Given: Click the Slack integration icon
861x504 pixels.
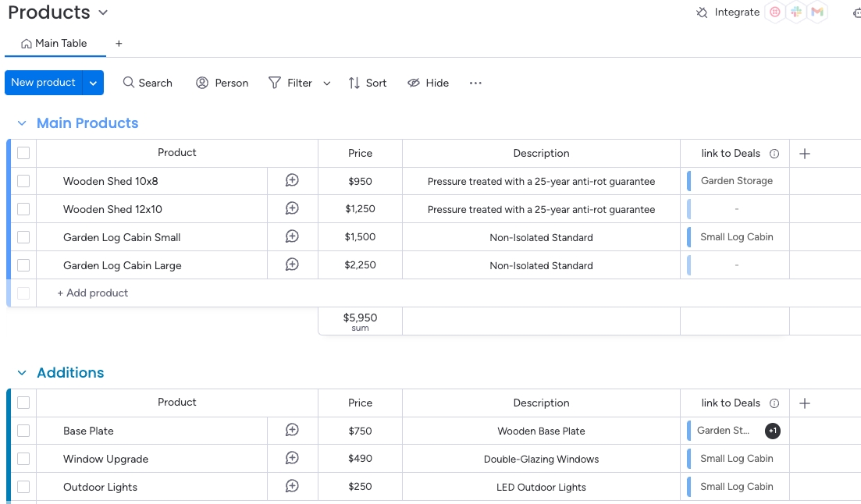Looking at the screenshot, I should (x=796, y=12).
